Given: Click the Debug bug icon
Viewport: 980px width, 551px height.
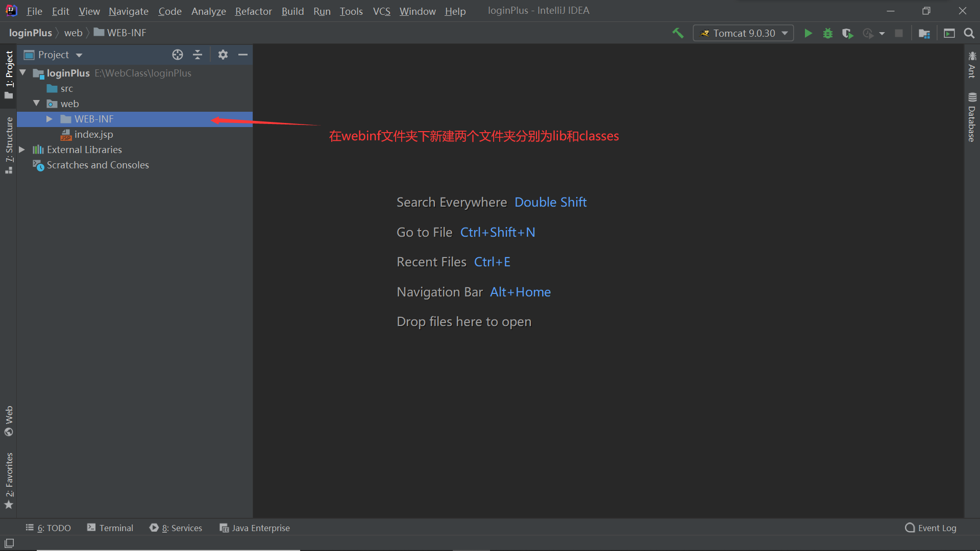Looking at the screenshot, I should pos(828,33).
